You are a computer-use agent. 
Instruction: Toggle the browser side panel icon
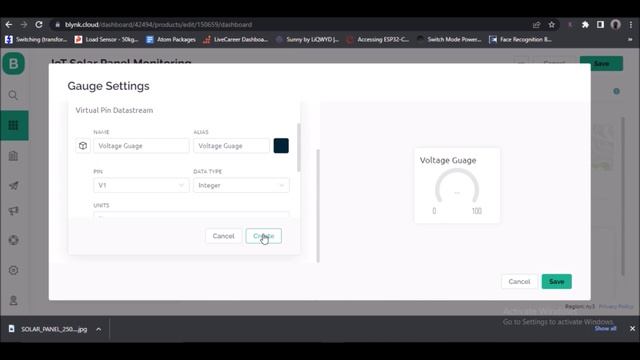coord(600,25)
